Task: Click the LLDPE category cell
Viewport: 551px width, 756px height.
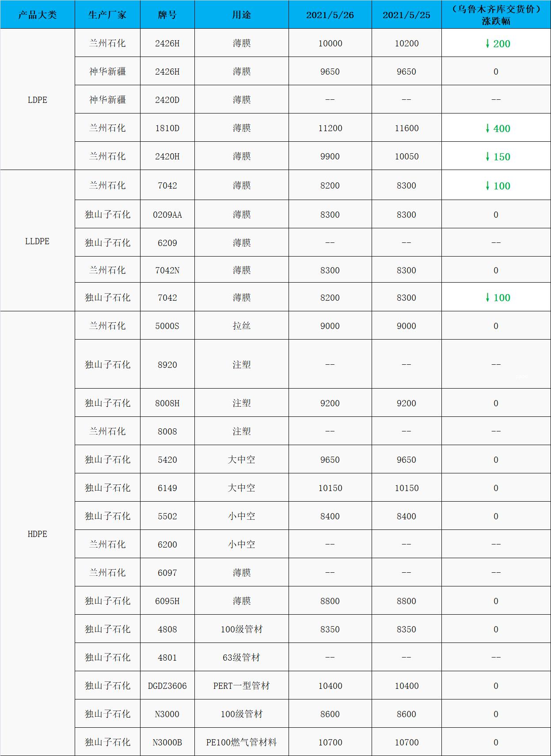Action: tap(38, 241)
